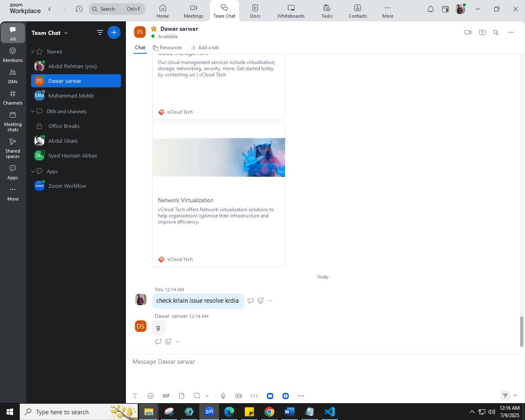The height and width of the screenshot is (420, 525).
Task: Start video call with Dawar sarwar
Action: (x=468, y=32)
